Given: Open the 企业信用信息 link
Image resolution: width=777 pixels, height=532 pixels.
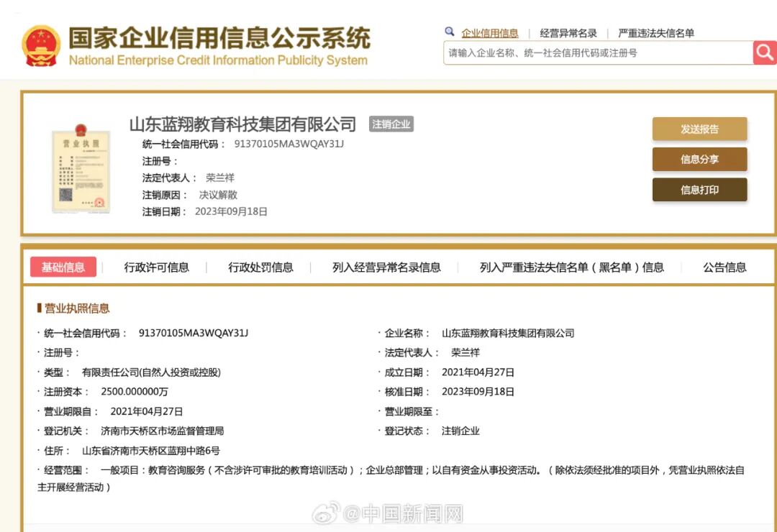Looking at the screenshot, I should pos(491,32).
